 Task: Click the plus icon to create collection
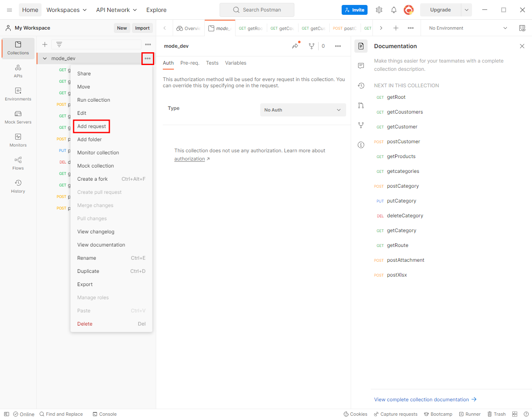pyautogui.click(x=45, y=44)
